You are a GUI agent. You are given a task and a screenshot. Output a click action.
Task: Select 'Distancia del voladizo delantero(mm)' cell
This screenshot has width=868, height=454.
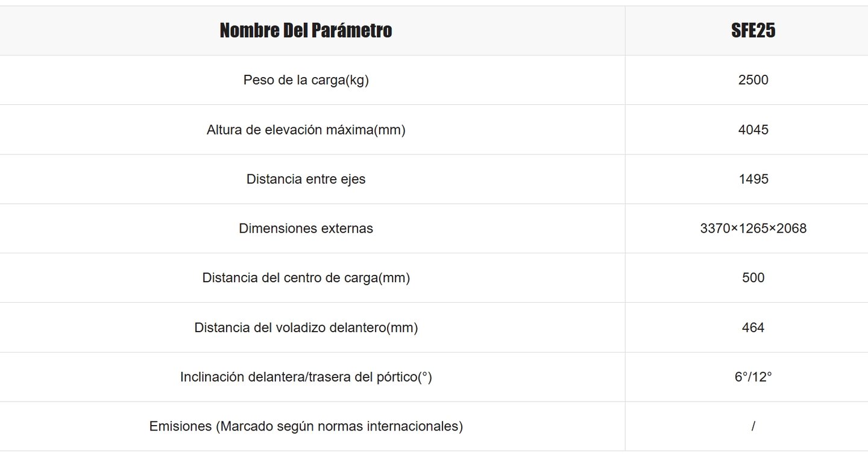(306, 327)
